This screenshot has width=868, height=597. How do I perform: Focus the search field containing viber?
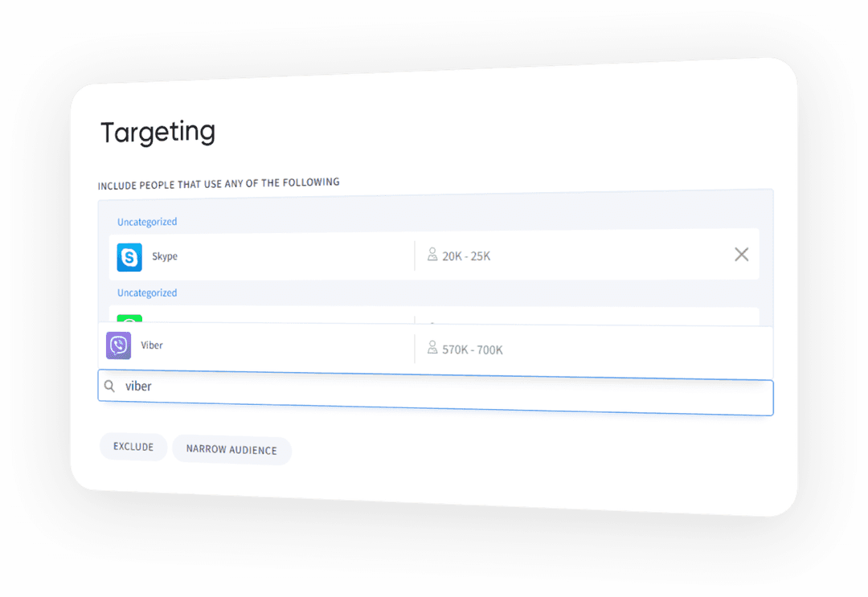[436, 394]
